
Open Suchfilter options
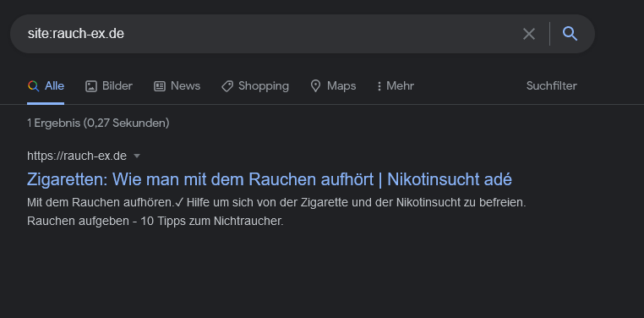[552, 86]
